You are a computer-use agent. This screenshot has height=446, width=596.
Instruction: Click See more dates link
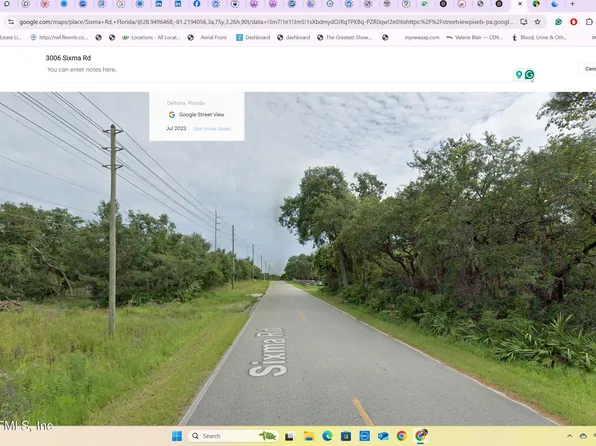click(212, 129)
